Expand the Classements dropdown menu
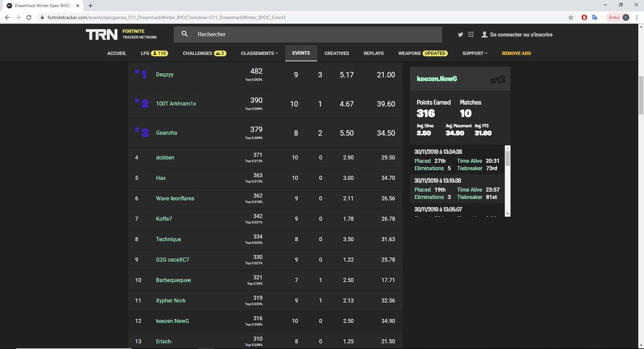Image resolution: width=644 pixels, height=349 pixels. coord(259,53)
